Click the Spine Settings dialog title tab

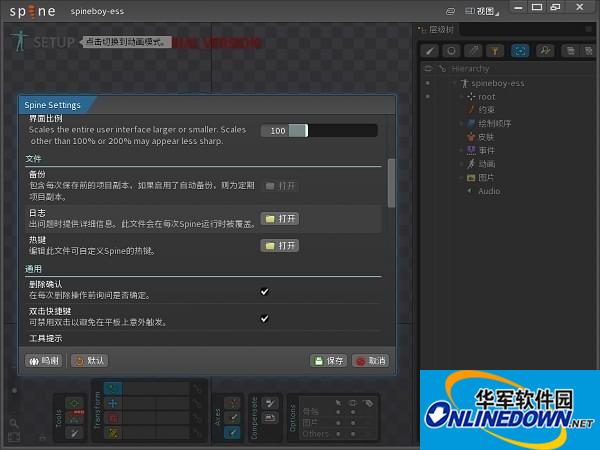click(52, 105)
